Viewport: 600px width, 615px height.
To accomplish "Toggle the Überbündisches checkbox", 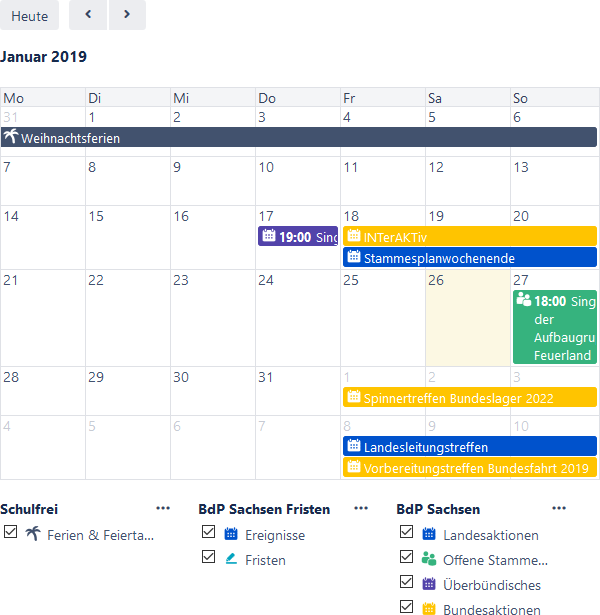I will point(406,584).
